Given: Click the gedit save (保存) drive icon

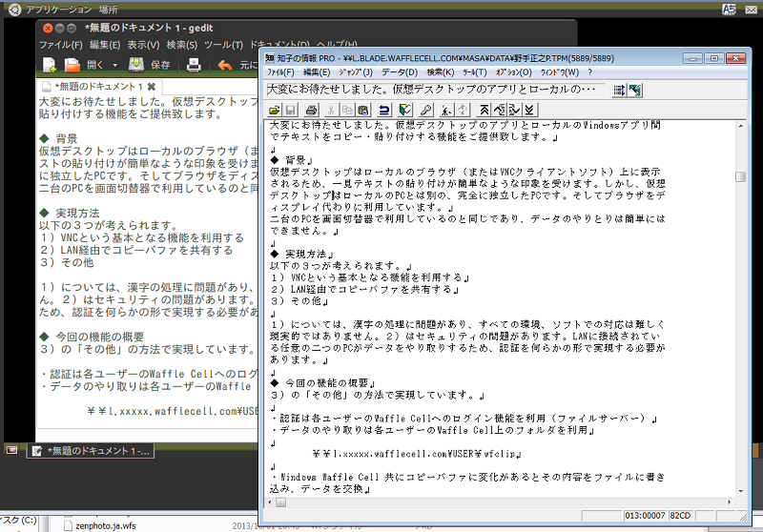Looking at the screenshot, I should tap(136, 65).
